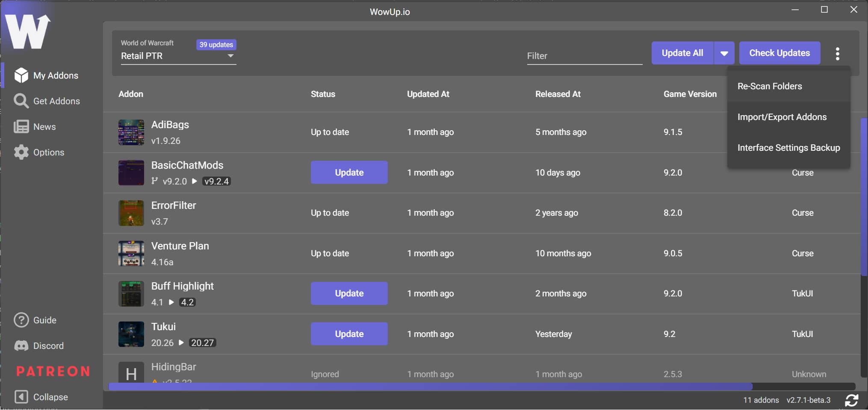The image size is (868, 410).
Task: Sort by the Addon column header
Action: pos(131,94)
